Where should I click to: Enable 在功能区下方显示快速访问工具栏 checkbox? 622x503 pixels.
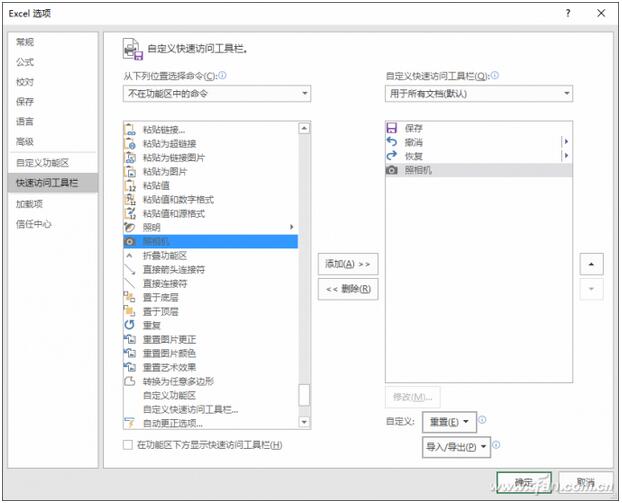[128, 445]
